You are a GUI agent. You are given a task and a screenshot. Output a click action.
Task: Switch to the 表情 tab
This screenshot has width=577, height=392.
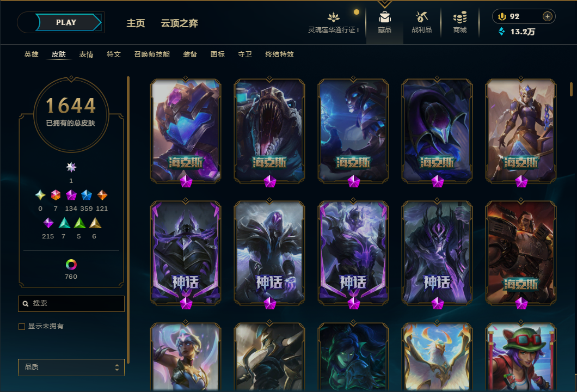click(86, 54)
